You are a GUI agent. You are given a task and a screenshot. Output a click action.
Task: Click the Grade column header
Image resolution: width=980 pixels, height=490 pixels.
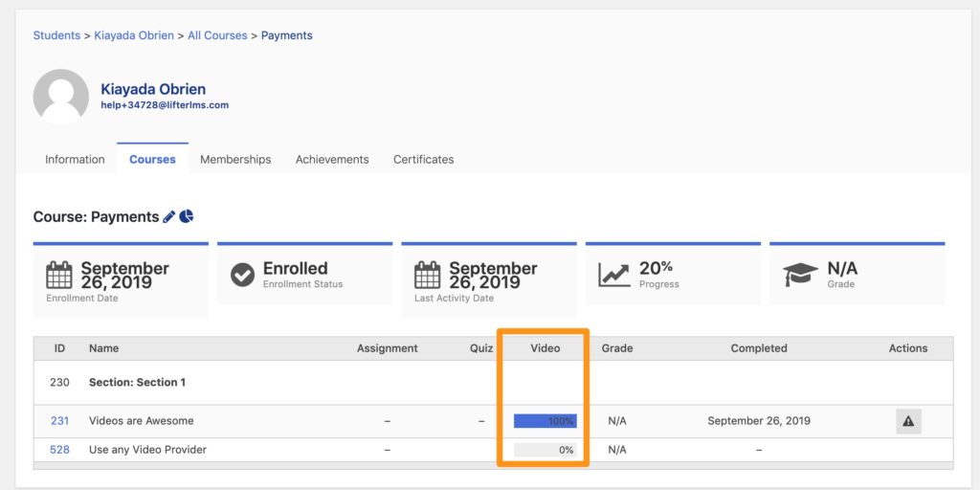[x=617, y=348]
